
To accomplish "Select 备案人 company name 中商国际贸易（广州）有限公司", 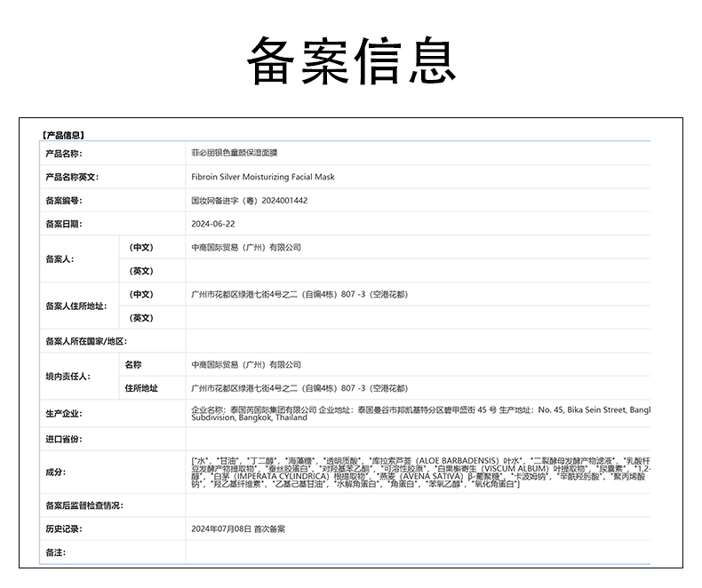I will point(246,247).
